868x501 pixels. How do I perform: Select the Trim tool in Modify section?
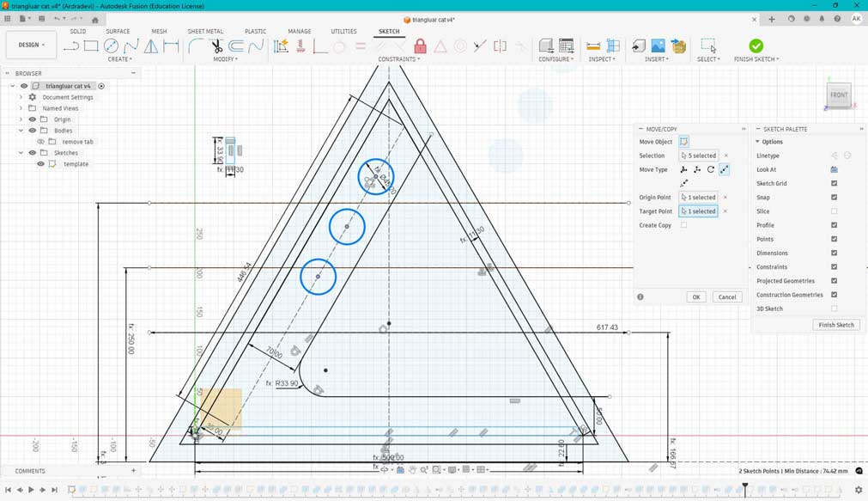pos(217,46)
